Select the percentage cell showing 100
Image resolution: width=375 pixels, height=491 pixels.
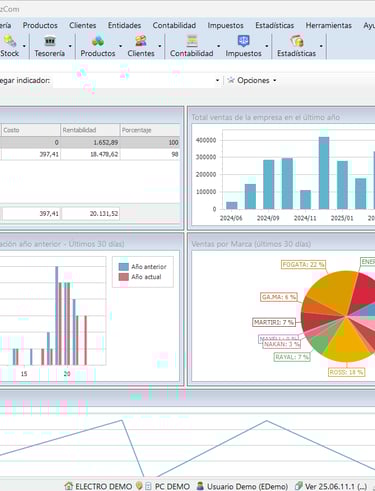click(150, 142)
